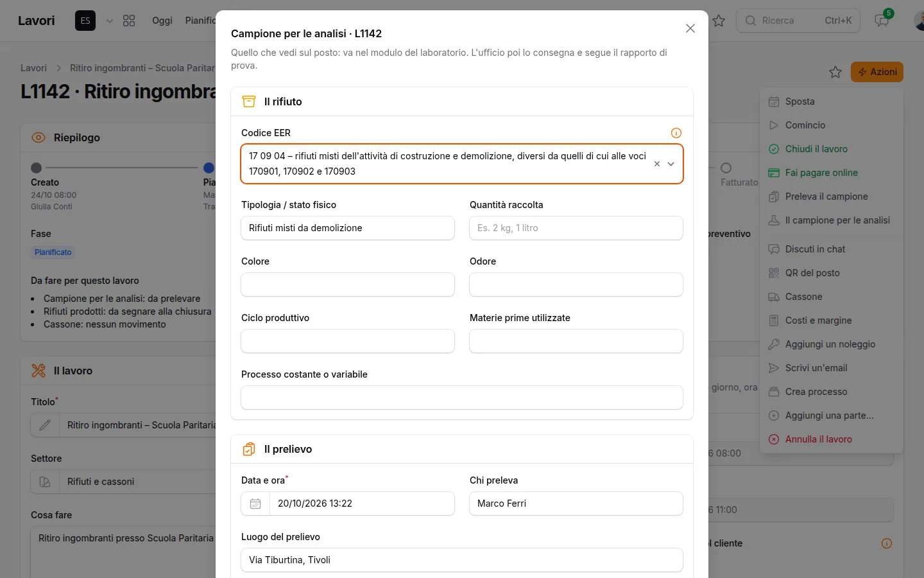Select Chiudi il lavoro action
924x578 pixels.
click(832, 149)
